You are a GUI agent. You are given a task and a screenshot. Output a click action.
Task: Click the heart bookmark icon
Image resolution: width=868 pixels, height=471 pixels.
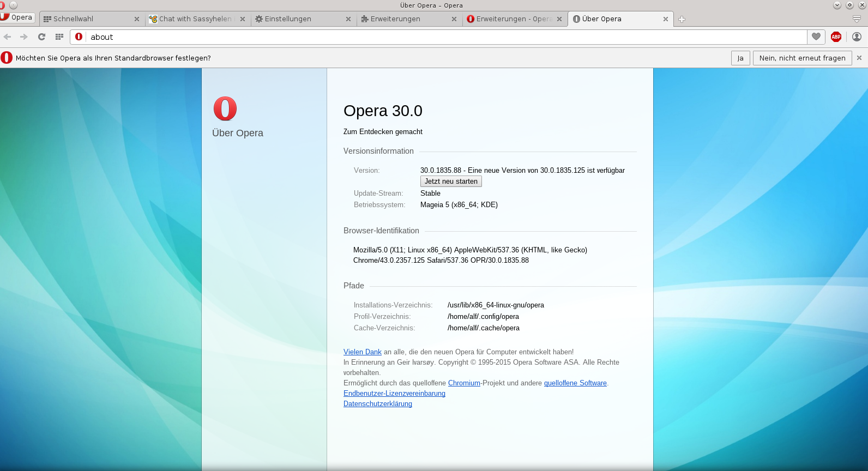click(816, 37)
